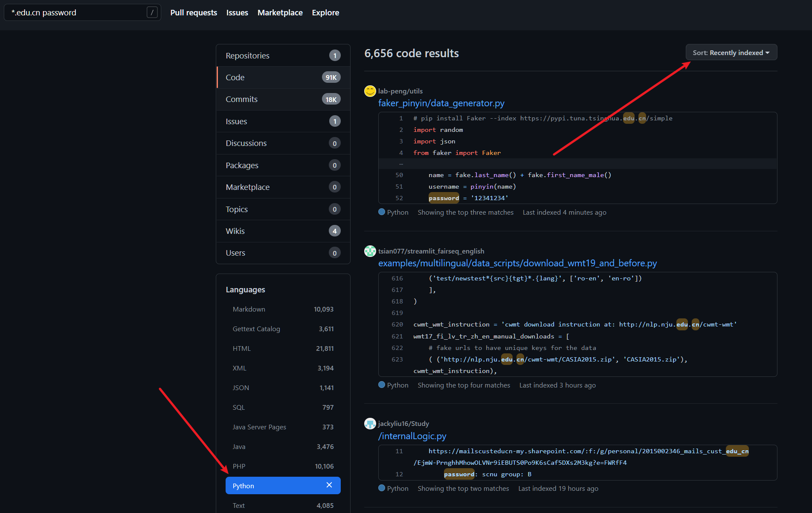Click line number 52 in data_generator.py
Viewport: 812px width, 513px height.
[399, 198]
